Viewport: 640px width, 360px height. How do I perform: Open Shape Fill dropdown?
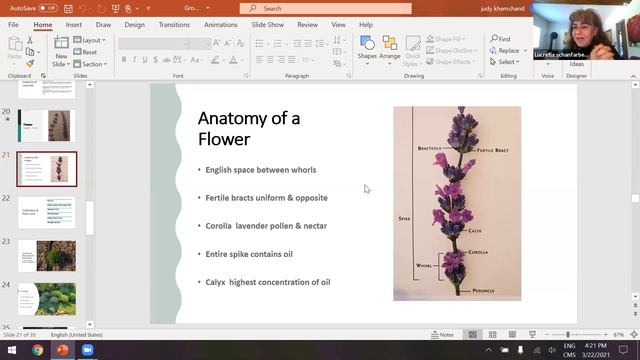[x=446, y=39]
